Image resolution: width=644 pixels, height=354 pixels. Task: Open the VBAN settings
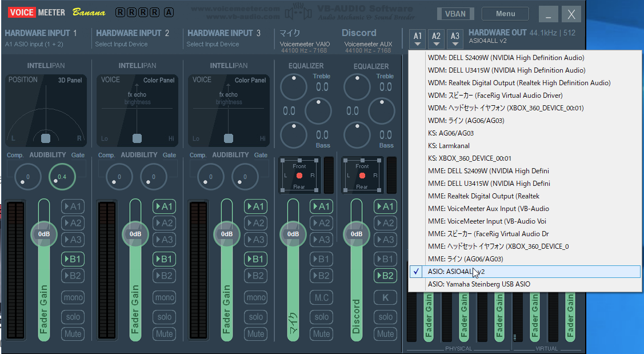pos(455,14)
